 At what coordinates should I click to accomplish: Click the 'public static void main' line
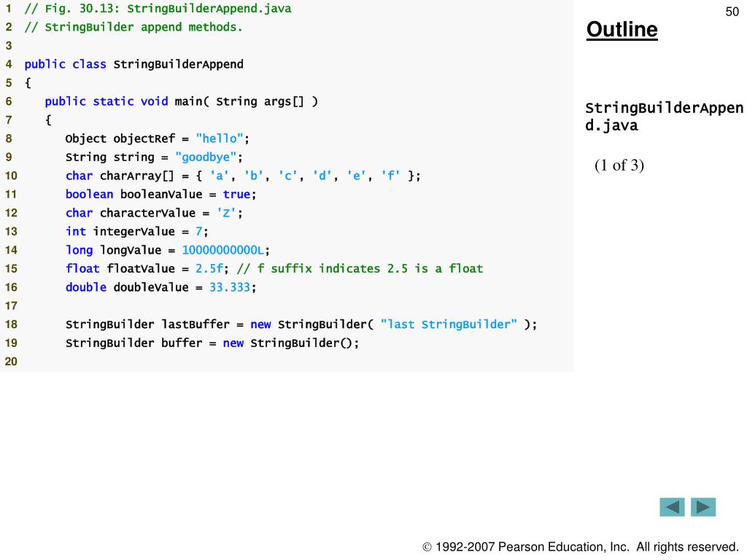coord(181,101)
